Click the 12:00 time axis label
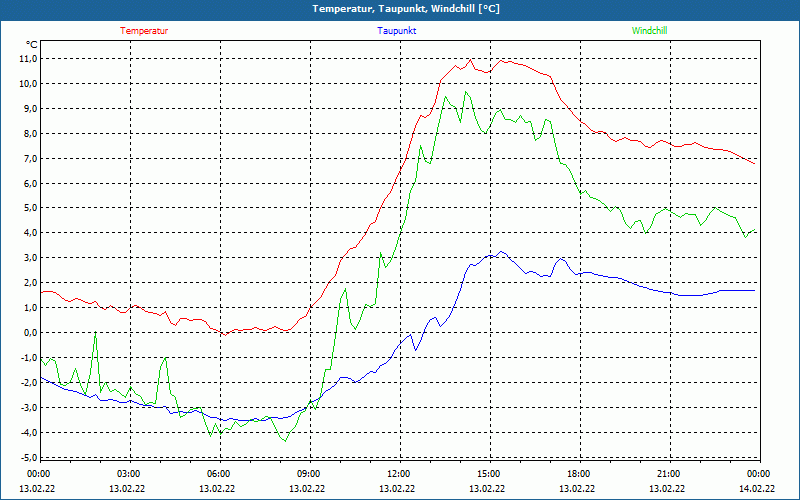 click(399, 474)
